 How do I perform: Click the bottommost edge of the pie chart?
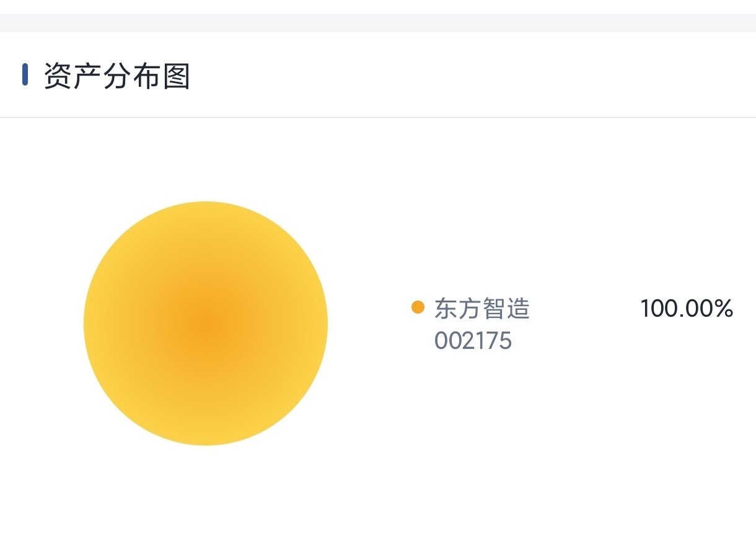pos(206,443)
